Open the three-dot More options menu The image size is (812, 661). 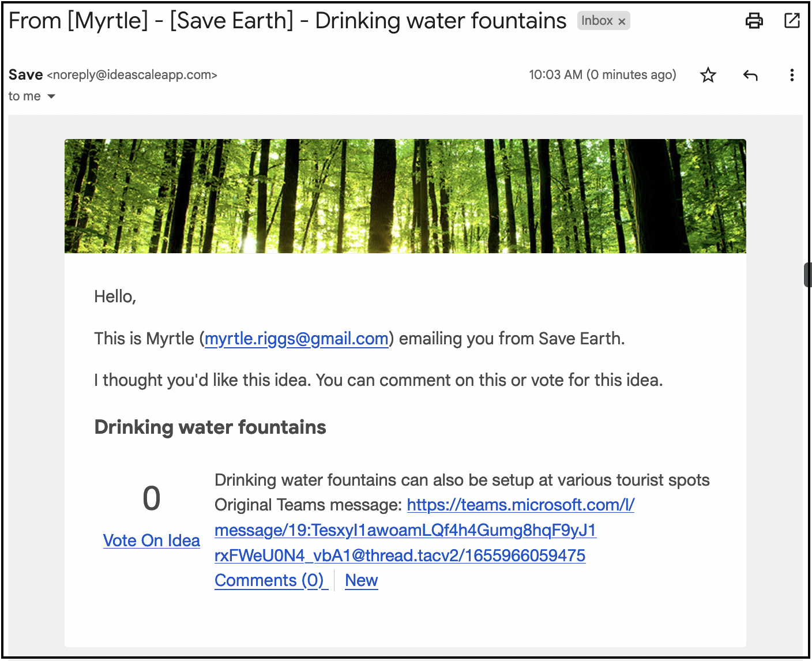[792, 75]
